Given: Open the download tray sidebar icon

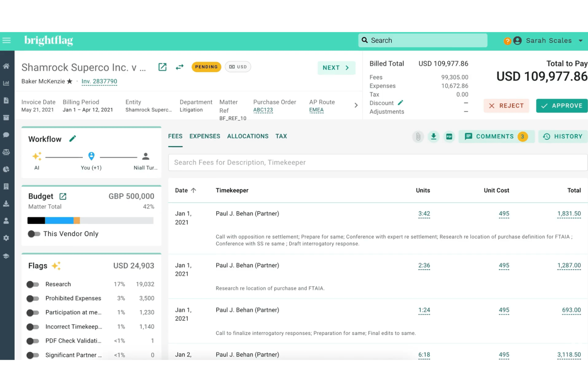Looking at the screenshot, I should click(6, 204).
